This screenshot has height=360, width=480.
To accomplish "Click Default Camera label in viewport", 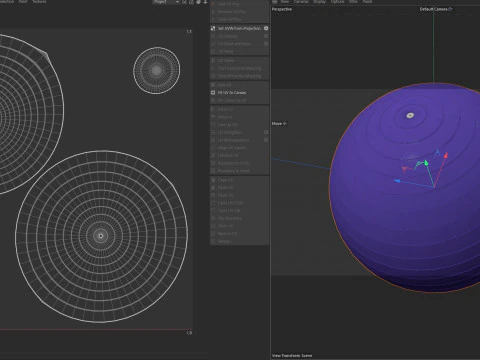I will click(433, 9).
